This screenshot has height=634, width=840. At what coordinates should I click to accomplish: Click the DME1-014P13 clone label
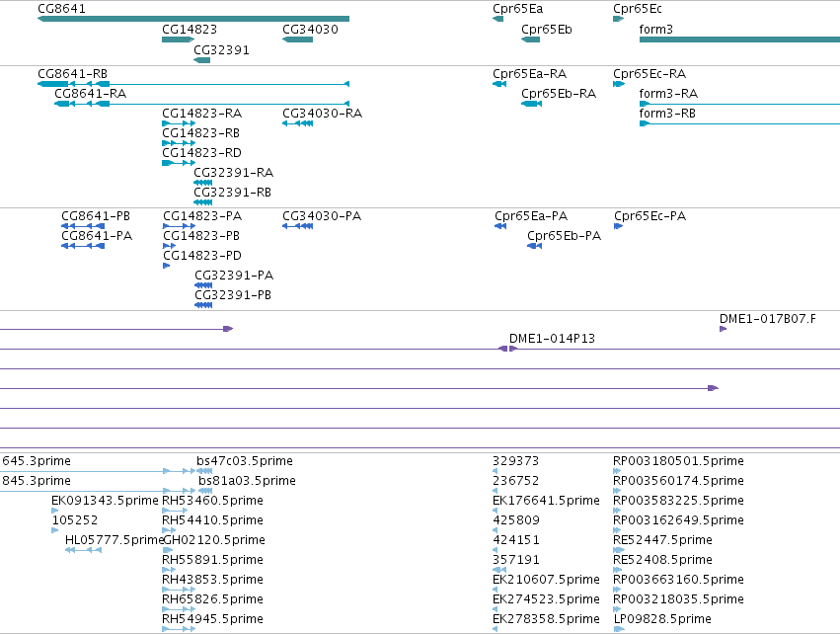(x=553, y=339)
